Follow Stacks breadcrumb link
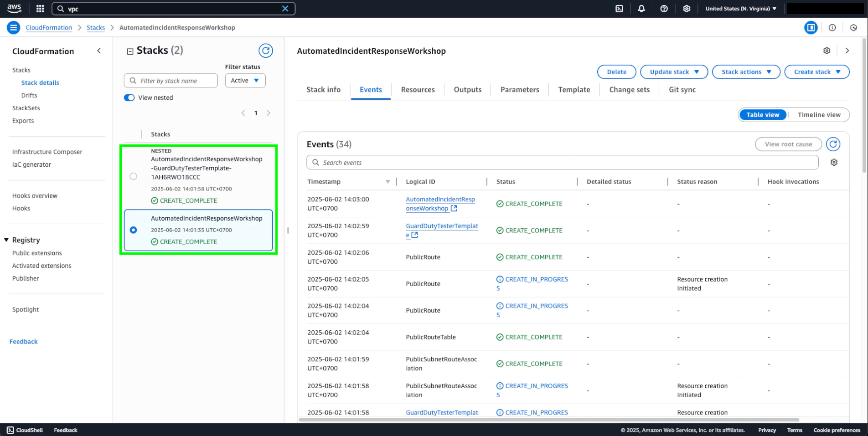This screenshot has width=868, height=436. (x=96, y=28)
